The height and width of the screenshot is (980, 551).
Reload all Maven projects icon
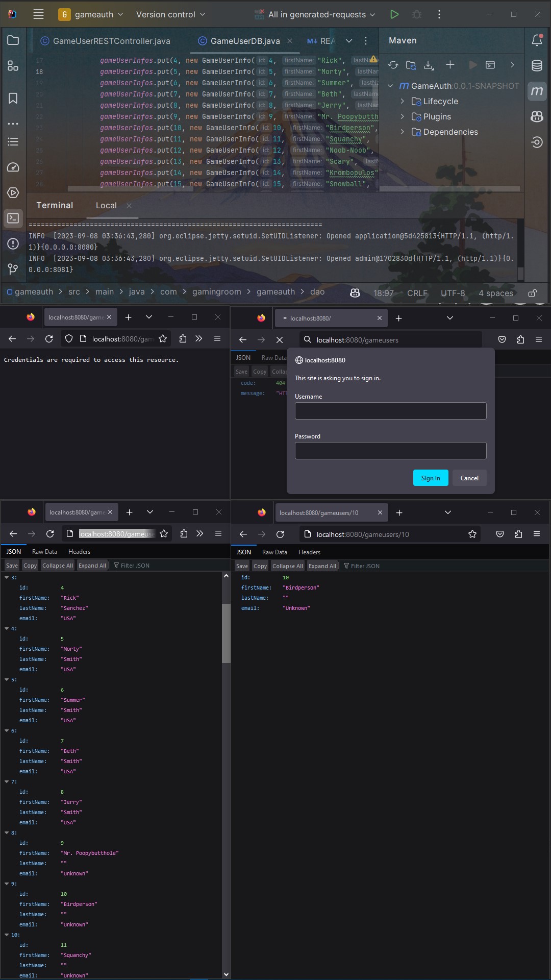click(393, 65)
